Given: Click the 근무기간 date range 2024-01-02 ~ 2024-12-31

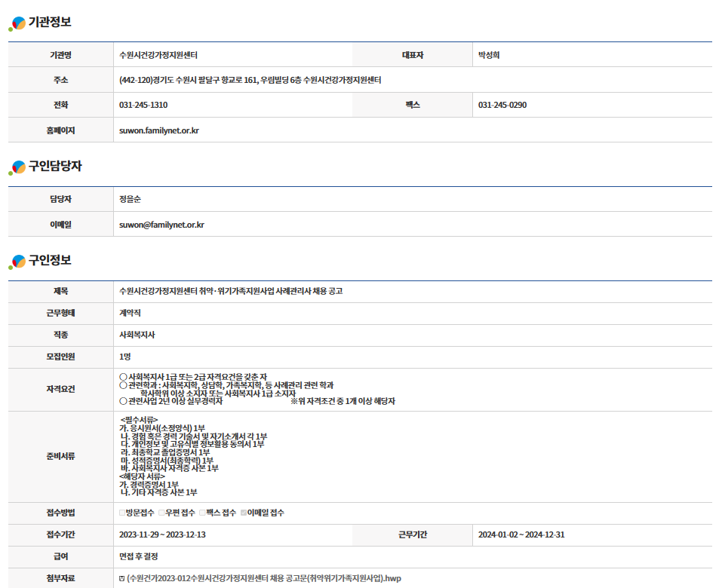Looking at the screenshot, I should tap(521, 535).
